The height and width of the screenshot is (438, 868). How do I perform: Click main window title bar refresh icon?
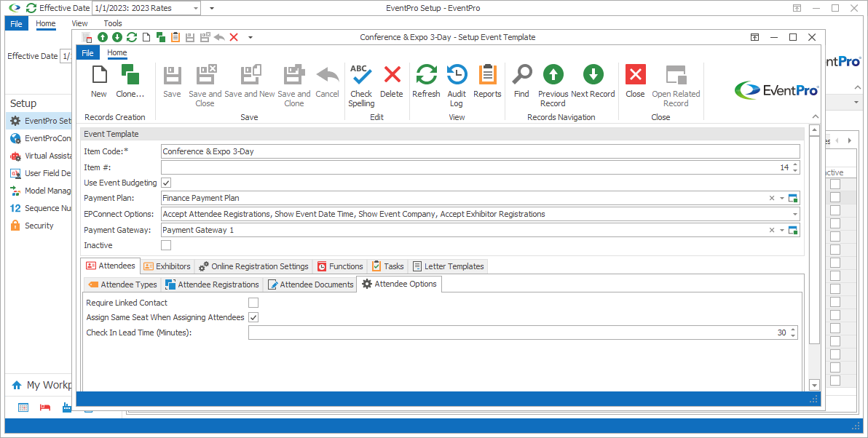(31, 8)
